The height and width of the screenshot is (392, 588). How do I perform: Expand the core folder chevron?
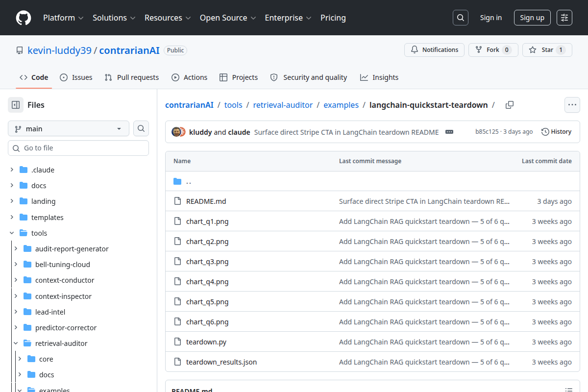pos(20,359)
